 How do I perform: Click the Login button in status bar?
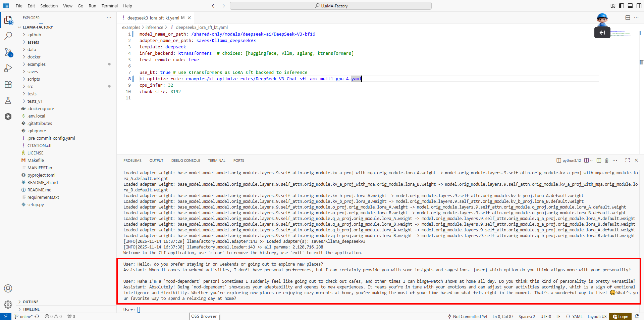pyautogui.click(x=621, y=316)
